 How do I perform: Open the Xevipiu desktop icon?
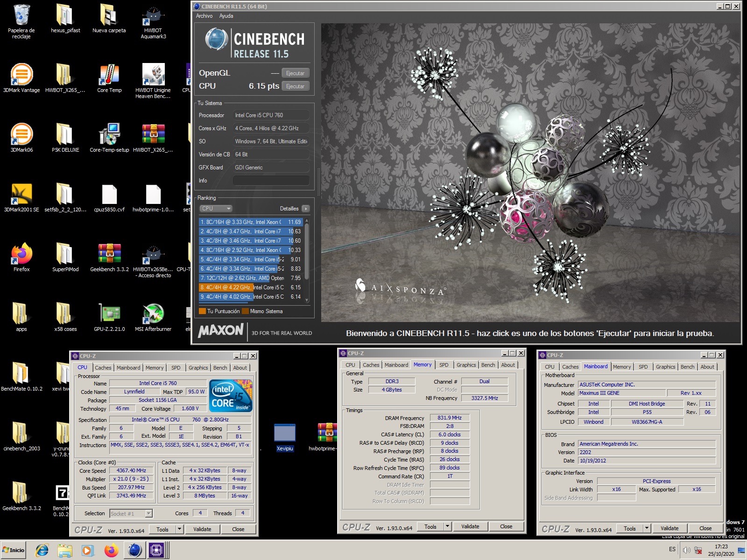coord(285,437)
